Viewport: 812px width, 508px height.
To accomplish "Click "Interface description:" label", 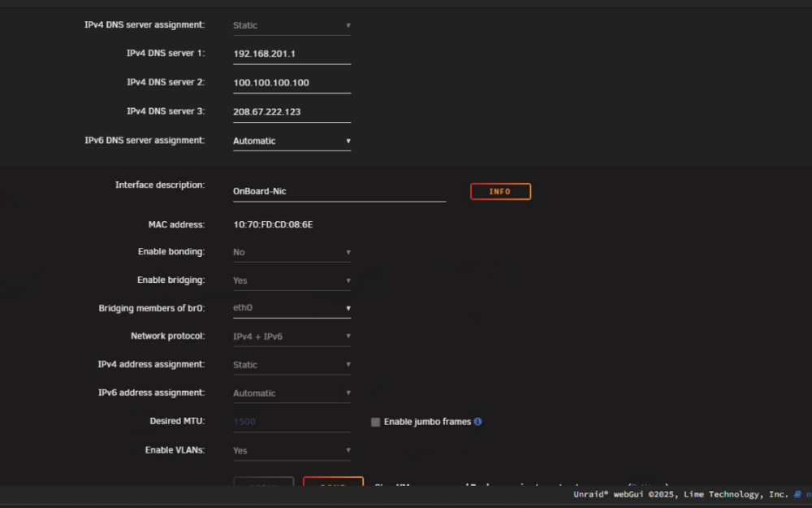I will click(160, 185).
